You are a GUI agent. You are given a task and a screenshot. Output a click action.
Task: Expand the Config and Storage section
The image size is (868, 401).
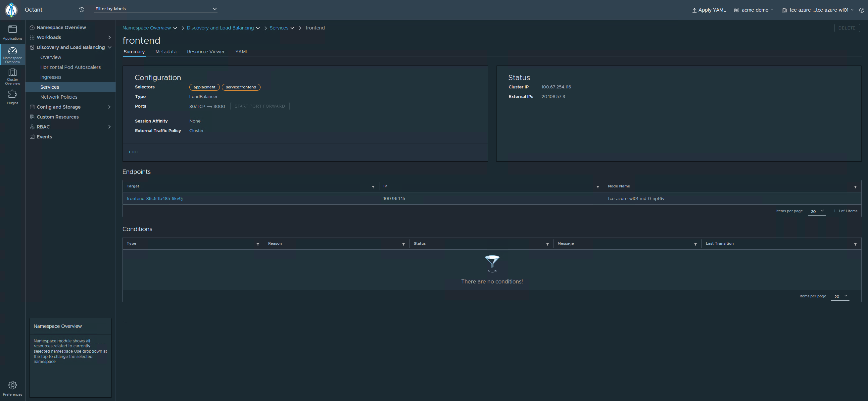tap(109, 107)
